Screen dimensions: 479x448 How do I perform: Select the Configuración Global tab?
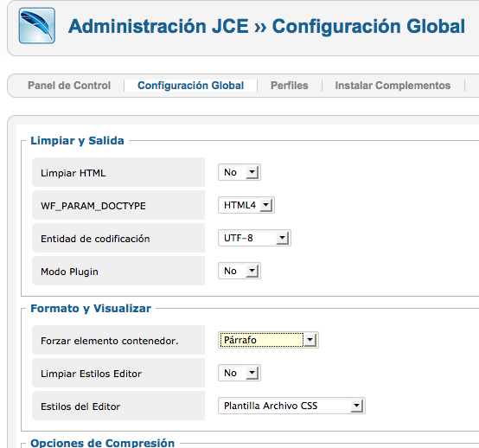point(190,86)
